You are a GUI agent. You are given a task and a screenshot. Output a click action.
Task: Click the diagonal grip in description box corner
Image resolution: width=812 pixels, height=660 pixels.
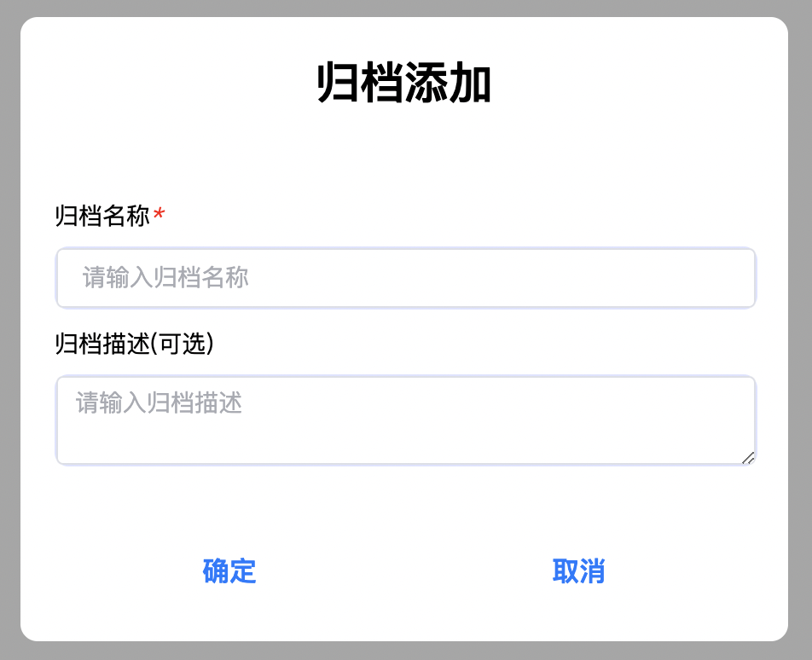click(x=748, y=458)
